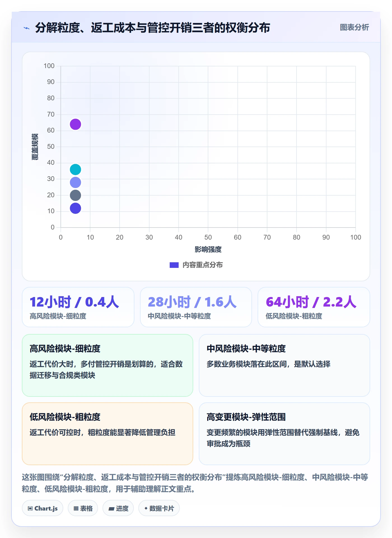
Task: Click the 中风险模块-中等粒度 label under 28小时
Action: point(179,316)
